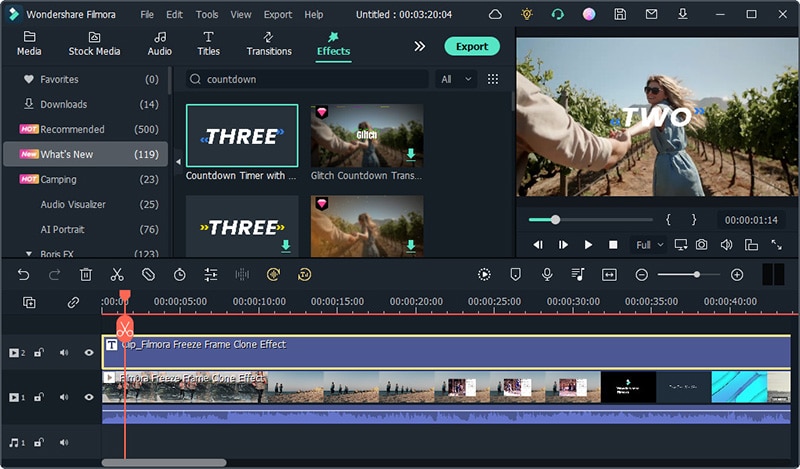Save project with floppy disk icon
The image size is (800, 469).
click(x=620, y=14)
